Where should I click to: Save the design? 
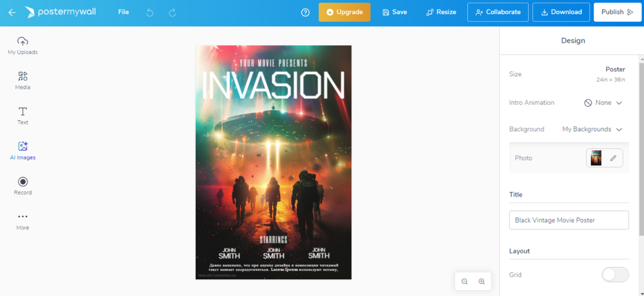tap(395, 12)
